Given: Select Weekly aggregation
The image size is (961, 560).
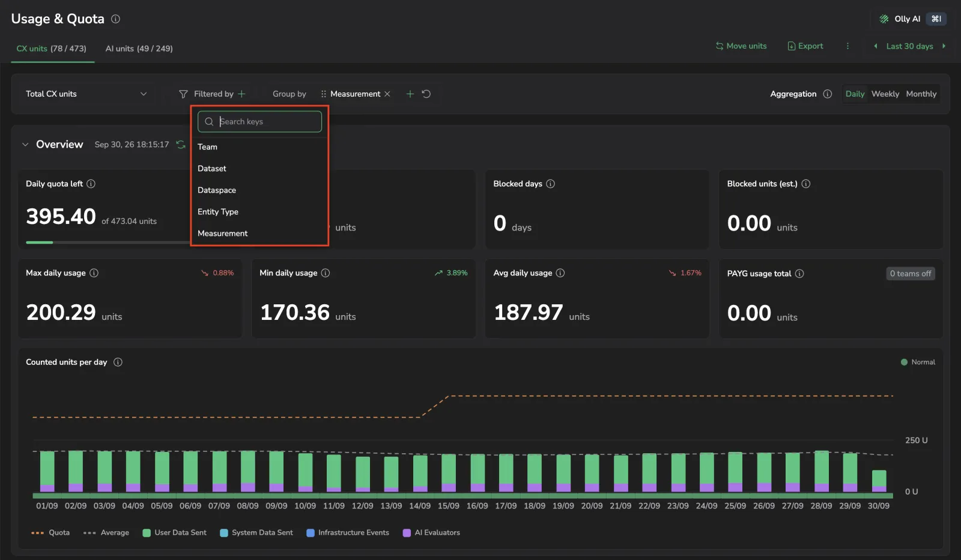Looking at the screenshot, I should 885,94.
